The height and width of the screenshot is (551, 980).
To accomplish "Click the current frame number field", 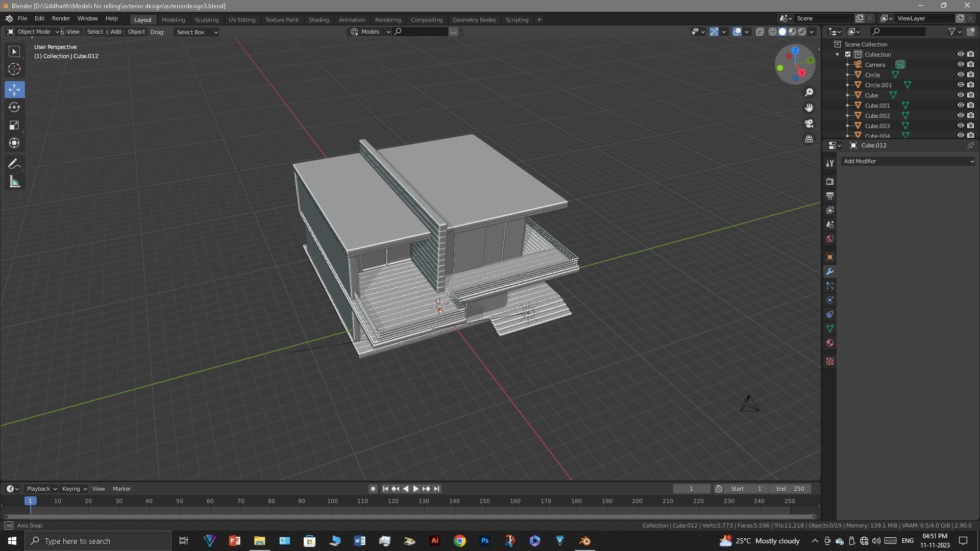I will click(x=691, y=489).
